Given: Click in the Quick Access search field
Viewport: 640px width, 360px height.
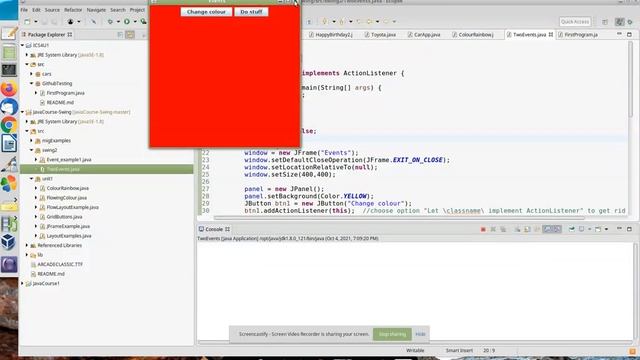Looking at the screenshot, I should click(575, 22).
